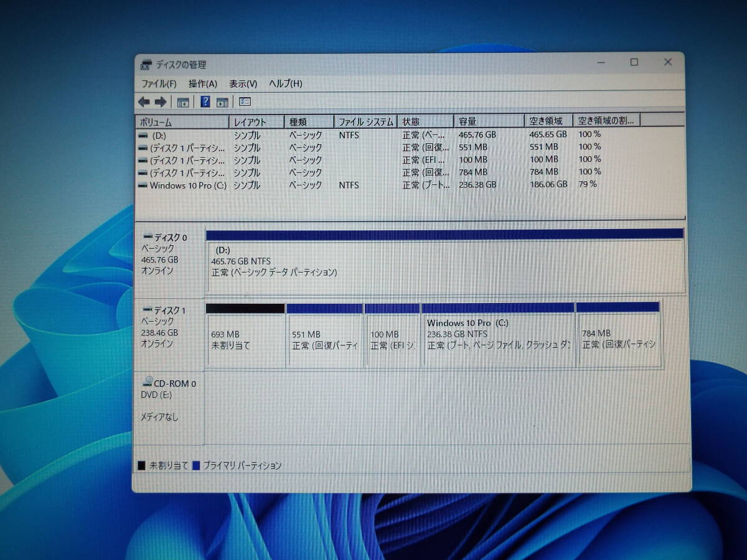Select the 100 MB EFI partition block

point(392,335)
